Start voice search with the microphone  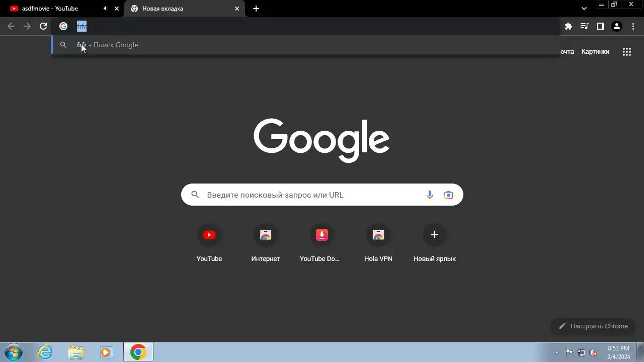pos(430,195)
